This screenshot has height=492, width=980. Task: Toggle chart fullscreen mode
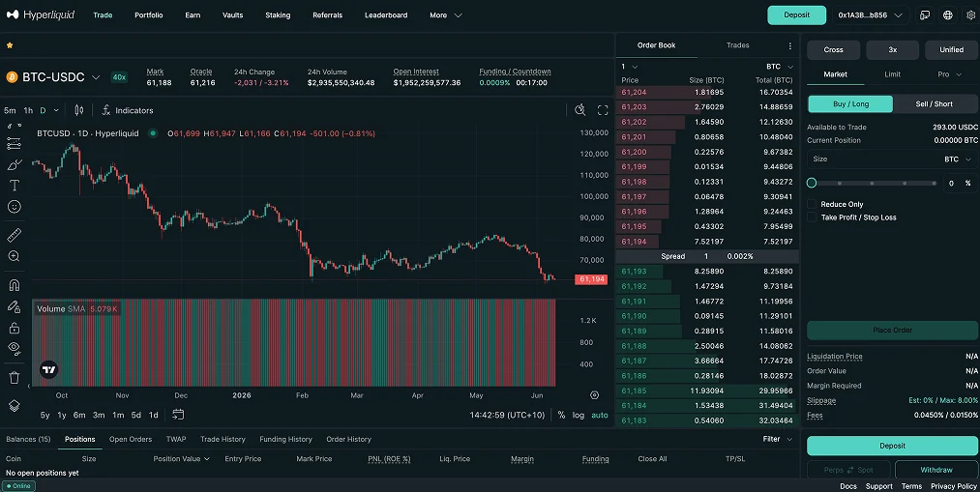(603, 110)
